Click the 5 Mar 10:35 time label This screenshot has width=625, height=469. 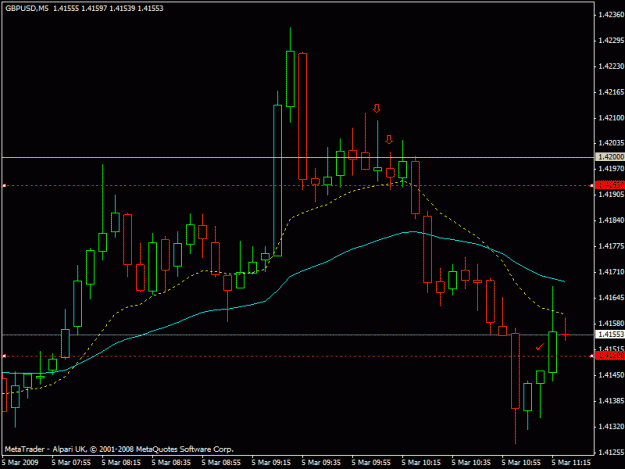click(x=471, y=463)
